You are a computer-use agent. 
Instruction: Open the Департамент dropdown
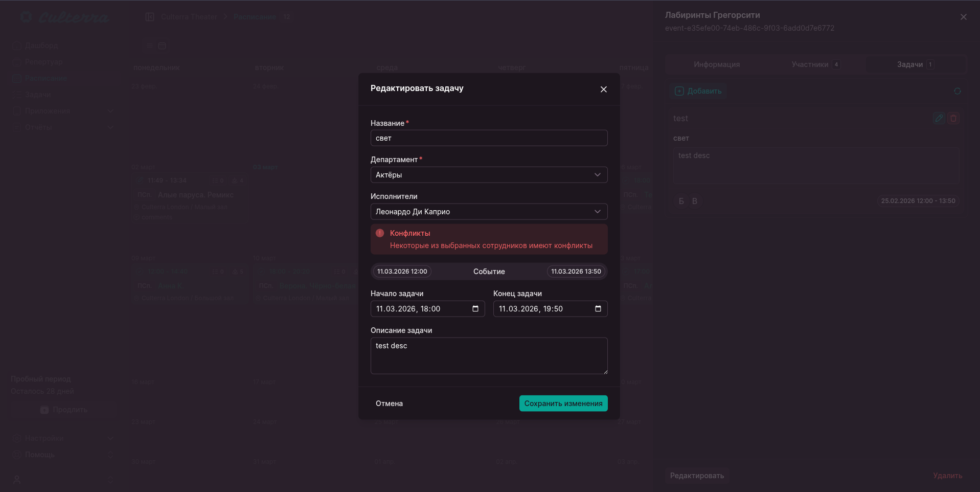tap(489, 175)
